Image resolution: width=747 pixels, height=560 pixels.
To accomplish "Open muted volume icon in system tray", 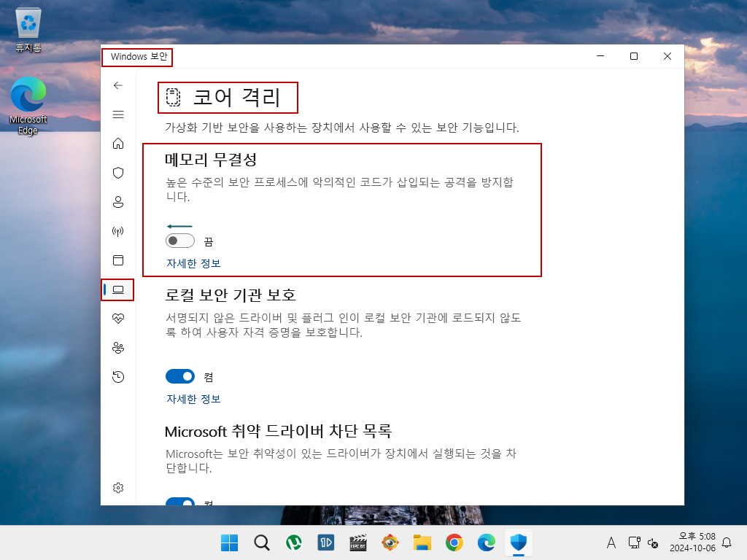I will tap(653, 542).
